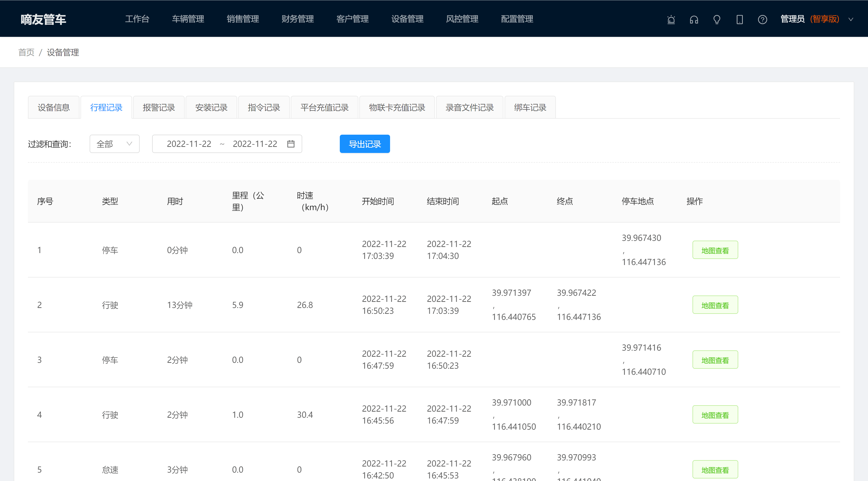Click the 管理员 (智享版) account name
Viewport: 868px width, 481px height.
810,19
